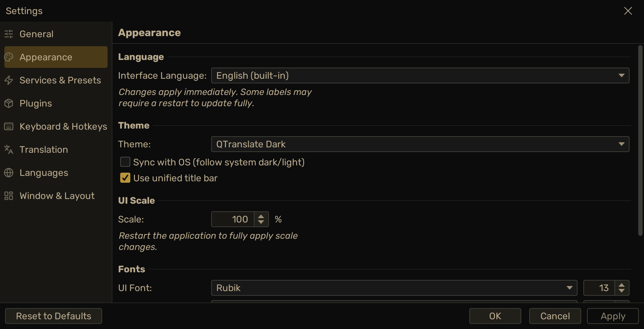
Task: Click the Scale percentage input field
Action: [x=233, y=219]
